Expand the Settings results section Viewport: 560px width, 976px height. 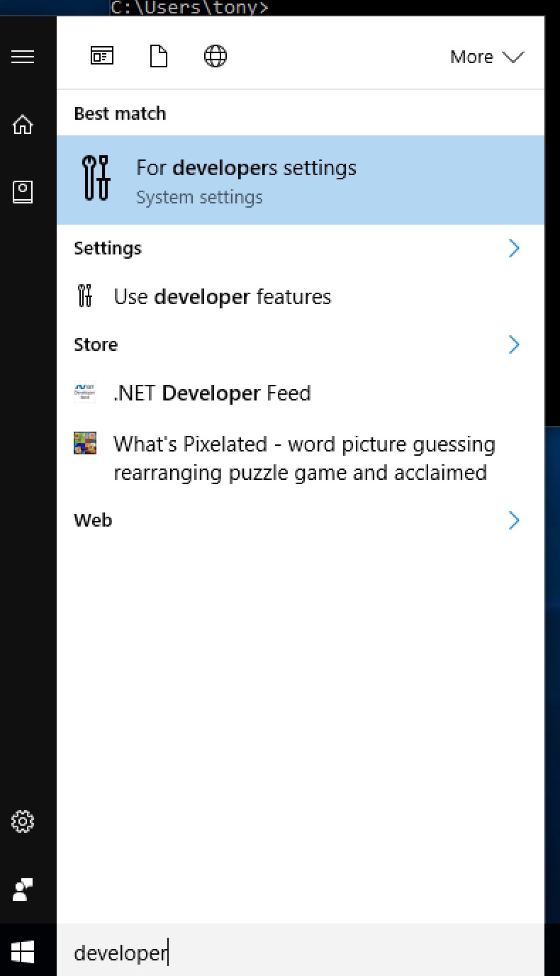coord(514,248)
